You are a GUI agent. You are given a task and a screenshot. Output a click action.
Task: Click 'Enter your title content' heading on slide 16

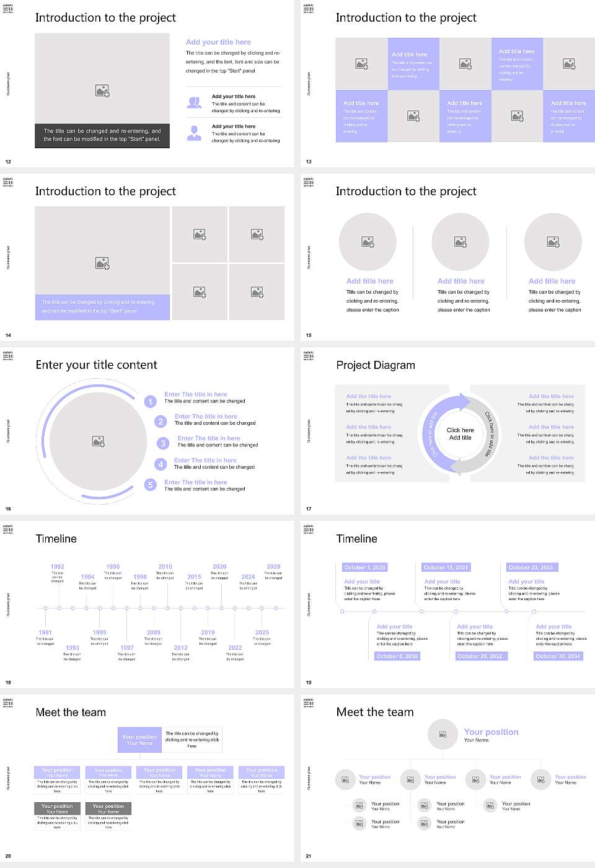click(96, 365)
